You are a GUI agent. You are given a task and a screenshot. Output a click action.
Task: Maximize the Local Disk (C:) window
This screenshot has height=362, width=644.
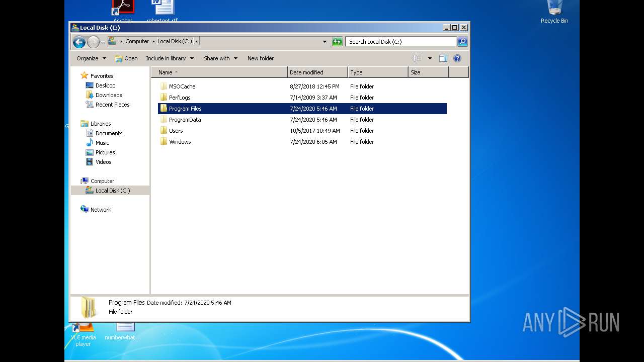tap(455, 28)
